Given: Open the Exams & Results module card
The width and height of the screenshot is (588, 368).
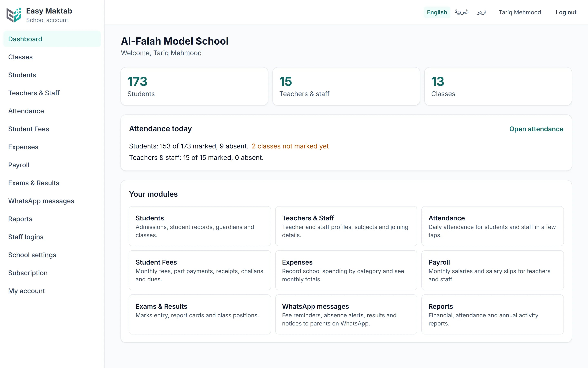Looking at the screenshot, I should click(200, 314).
